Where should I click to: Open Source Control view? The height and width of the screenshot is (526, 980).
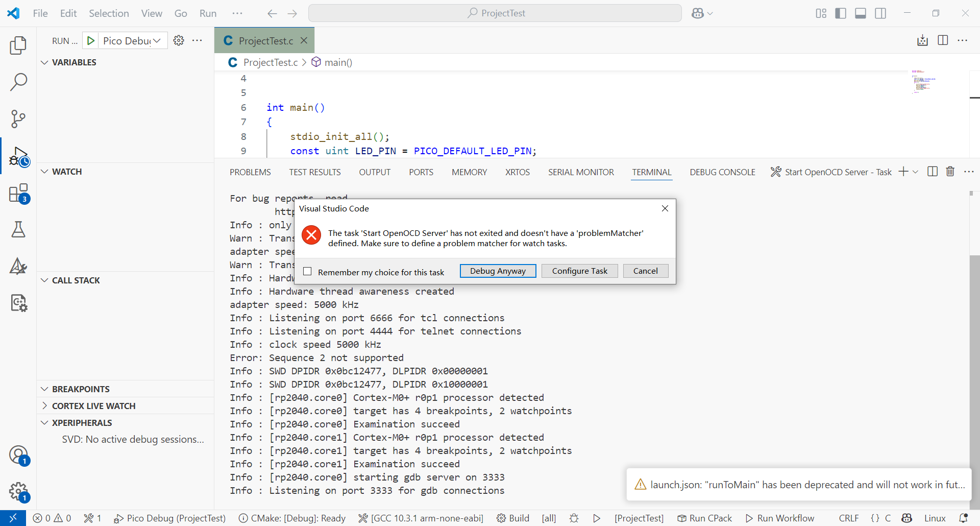tap(18, 119)
